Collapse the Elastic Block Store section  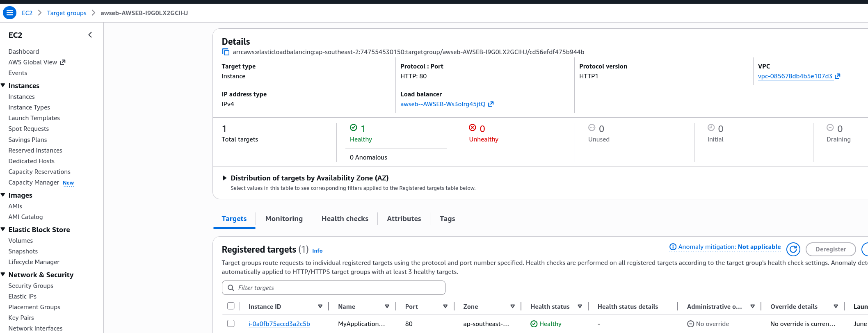coord(3,229)
